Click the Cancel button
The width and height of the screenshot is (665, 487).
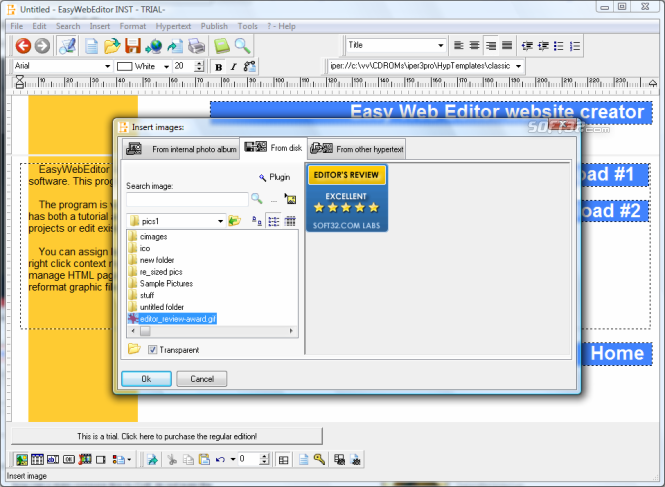[x=202, y=379]
